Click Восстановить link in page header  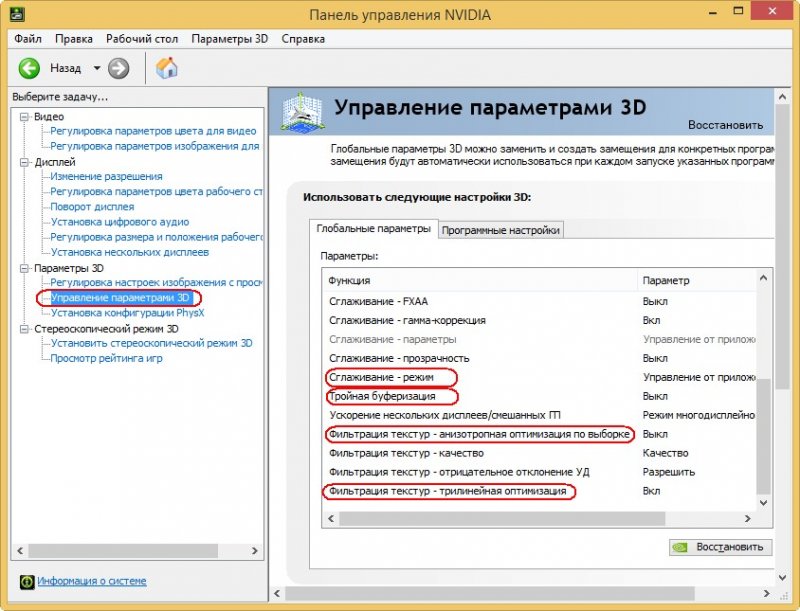tap(725, 125)
